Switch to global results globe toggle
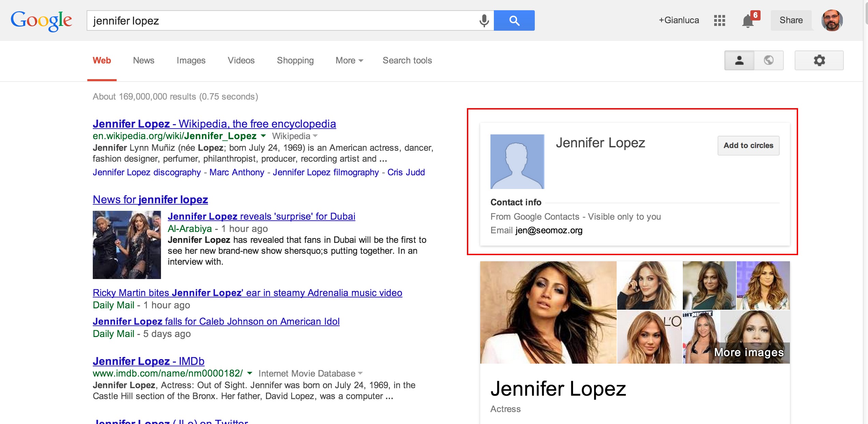 pos(768,60)
